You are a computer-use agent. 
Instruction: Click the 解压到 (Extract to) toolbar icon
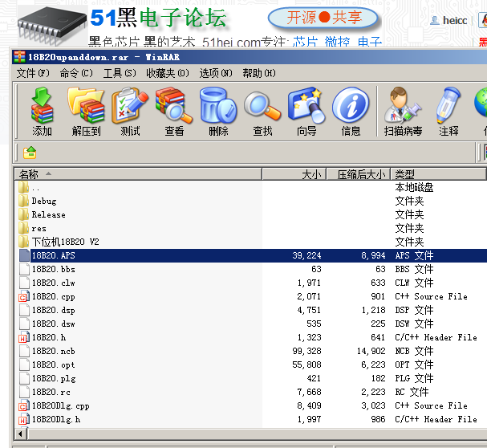(86, 112)
